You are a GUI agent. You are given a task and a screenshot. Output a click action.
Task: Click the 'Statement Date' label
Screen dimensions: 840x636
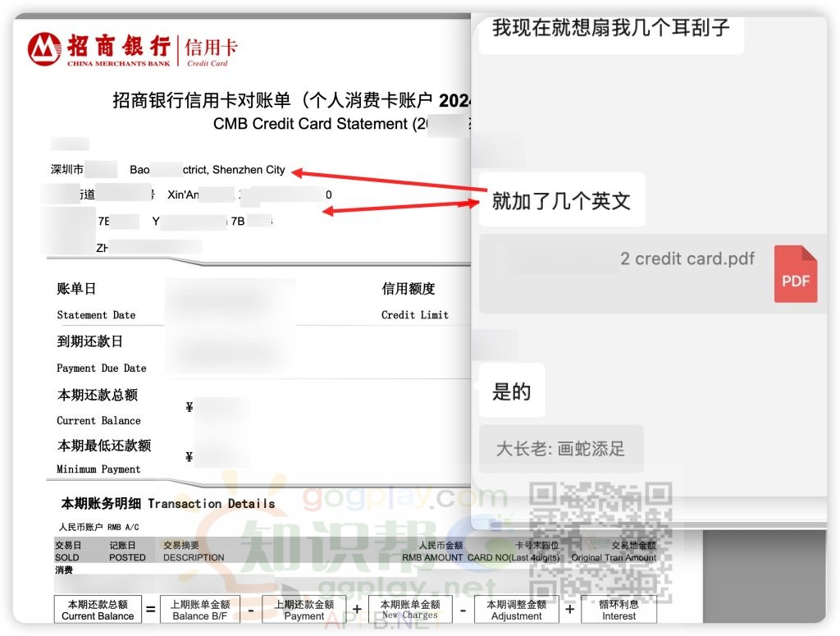tap(97, 315)
